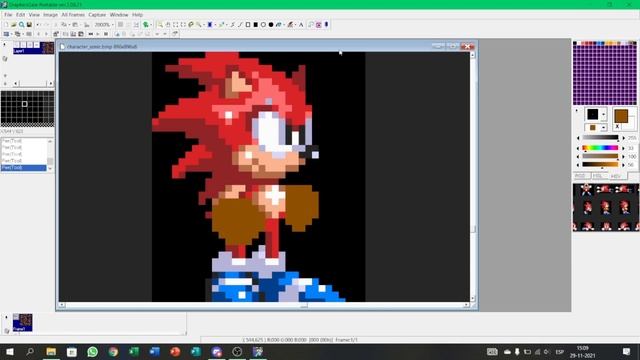
Task: Open WhatsApp from the taskbar
Action: (93, 351)
